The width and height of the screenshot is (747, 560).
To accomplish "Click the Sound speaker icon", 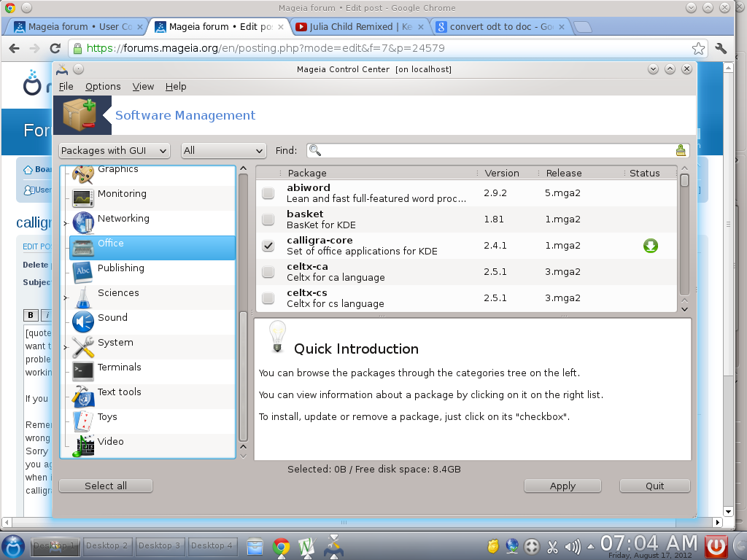I will (x=83, y=322).
